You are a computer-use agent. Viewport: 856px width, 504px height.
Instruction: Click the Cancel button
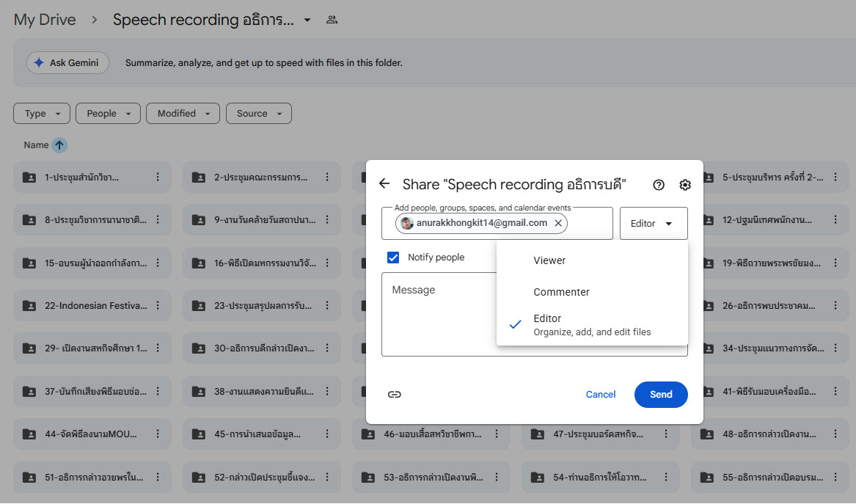pyautogui.click(x=601, y=394)
